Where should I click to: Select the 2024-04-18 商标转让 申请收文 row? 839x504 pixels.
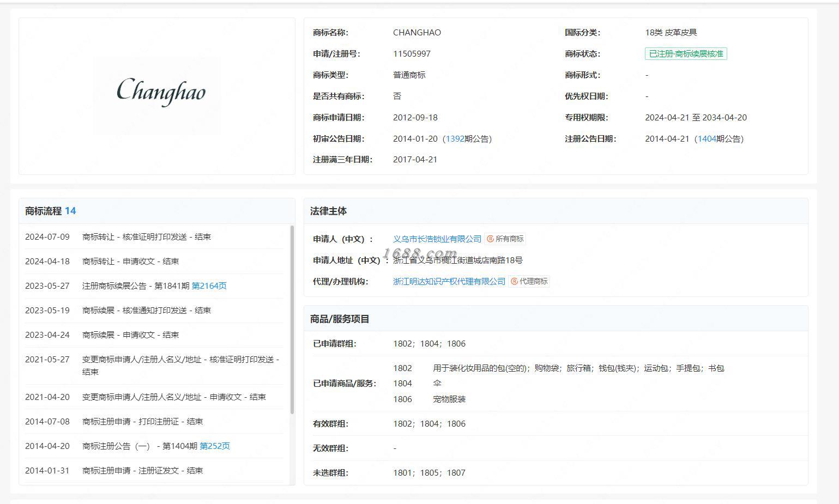coord(154,262)
